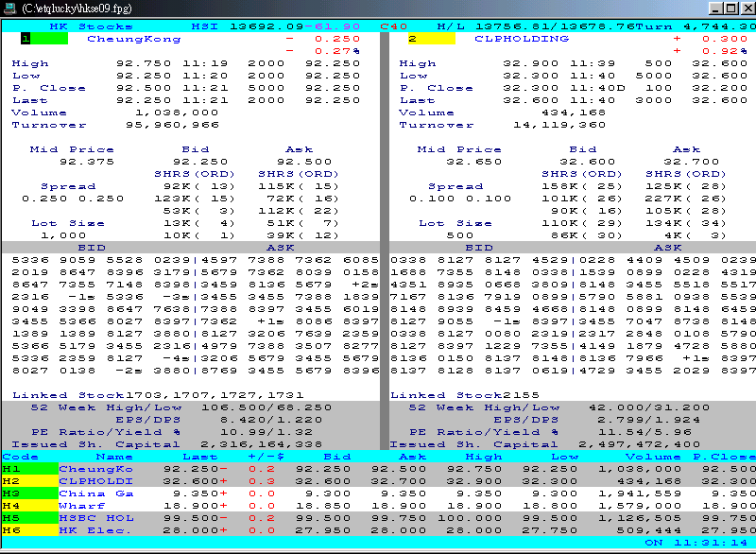Click the Code column header
Image resolution: width=756 pixels, height=554 pixels.
[21, 455]
